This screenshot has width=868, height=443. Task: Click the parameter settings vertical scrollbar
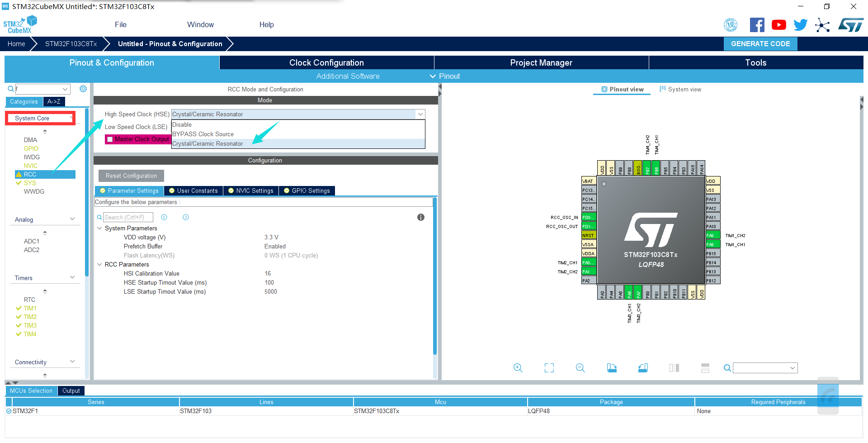tap(434, 276)
